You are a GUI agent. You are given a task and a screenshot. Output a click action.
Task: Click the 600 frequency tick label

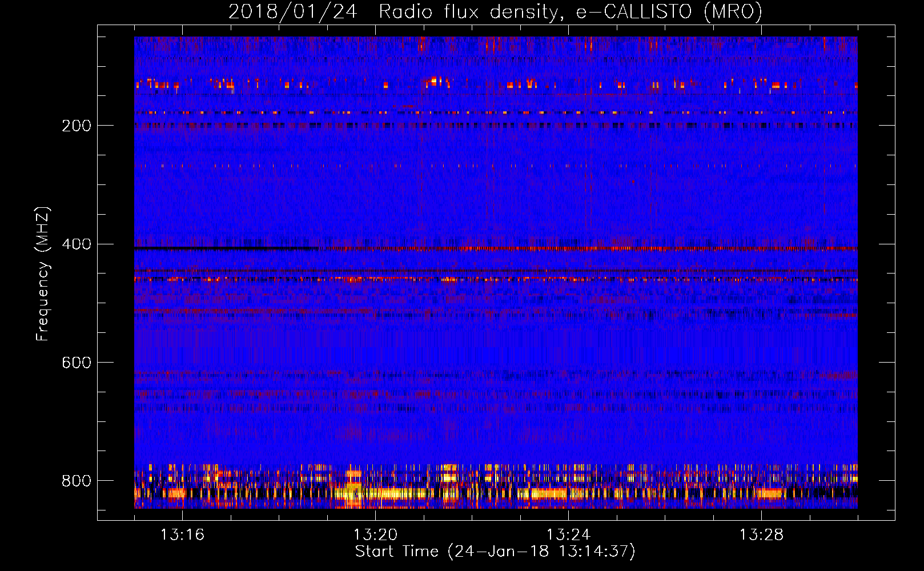click(x=77, y=363)
